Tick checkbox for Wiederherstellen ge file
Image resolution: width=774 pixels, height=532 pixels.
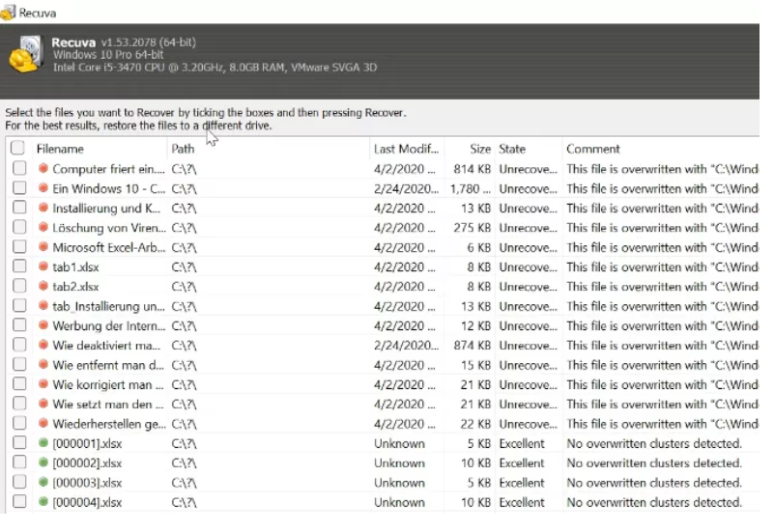19,423
